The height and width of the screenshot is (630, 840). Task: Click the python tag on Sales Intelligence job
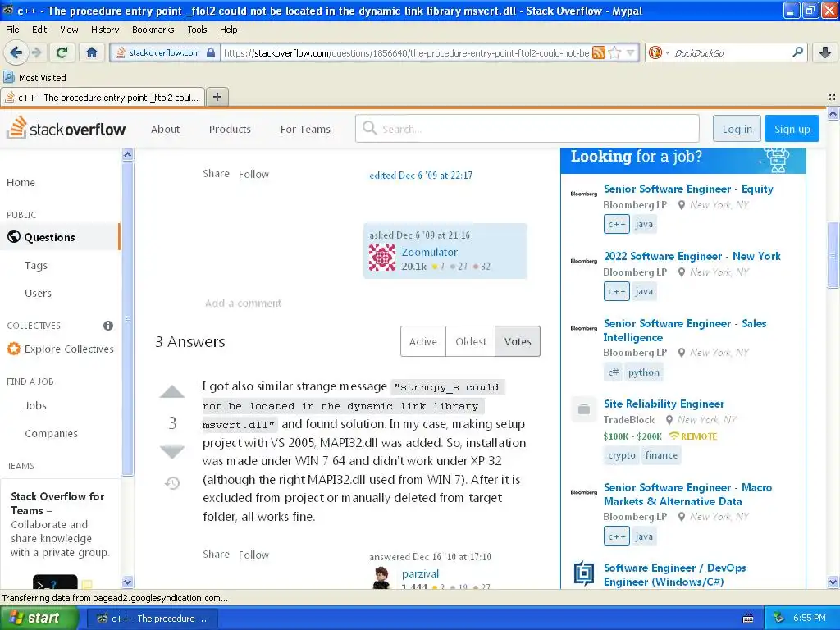(643, 372)
